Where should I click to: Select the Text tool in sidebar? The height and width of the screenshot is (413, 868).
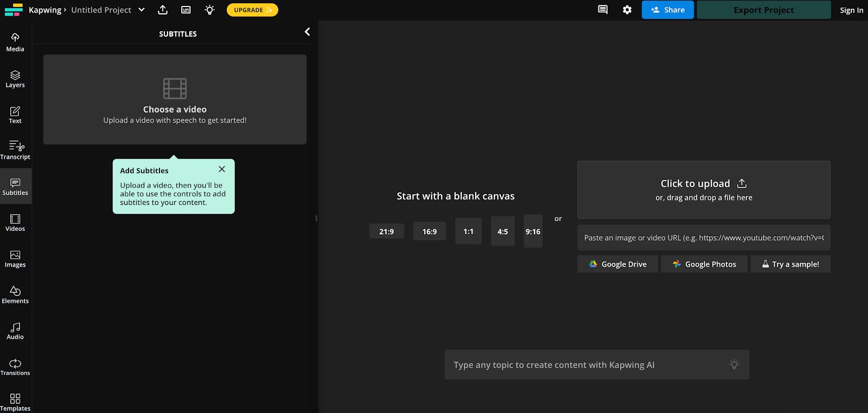tap(15, 114)
